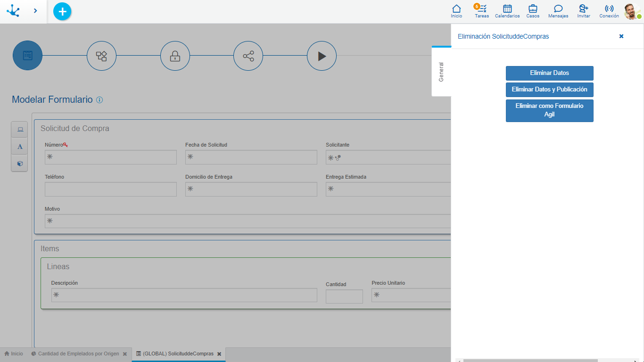Open the user avatar profile menu

[x=632, y=11]
